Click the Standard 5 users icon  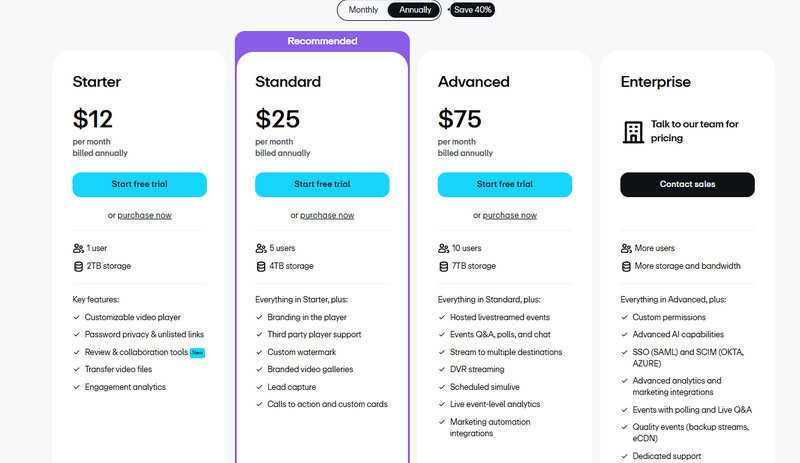(x=261, y=248)
